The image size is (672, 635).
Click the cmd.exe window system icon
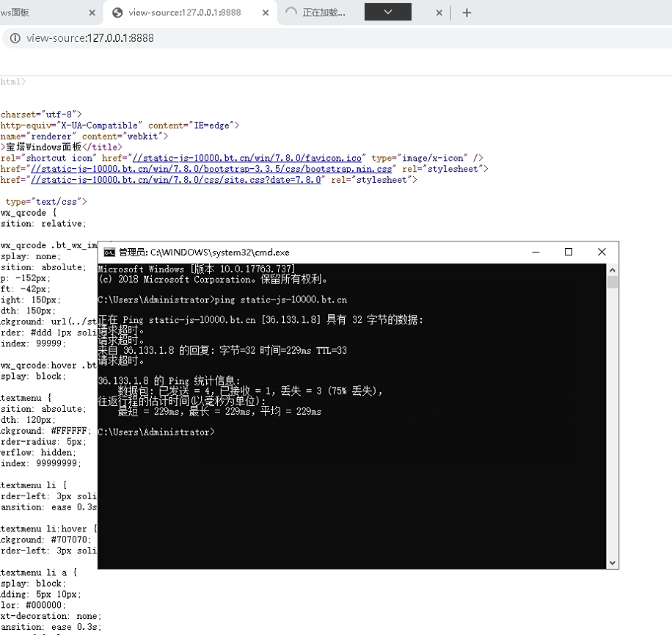click(x=109, y=252)
